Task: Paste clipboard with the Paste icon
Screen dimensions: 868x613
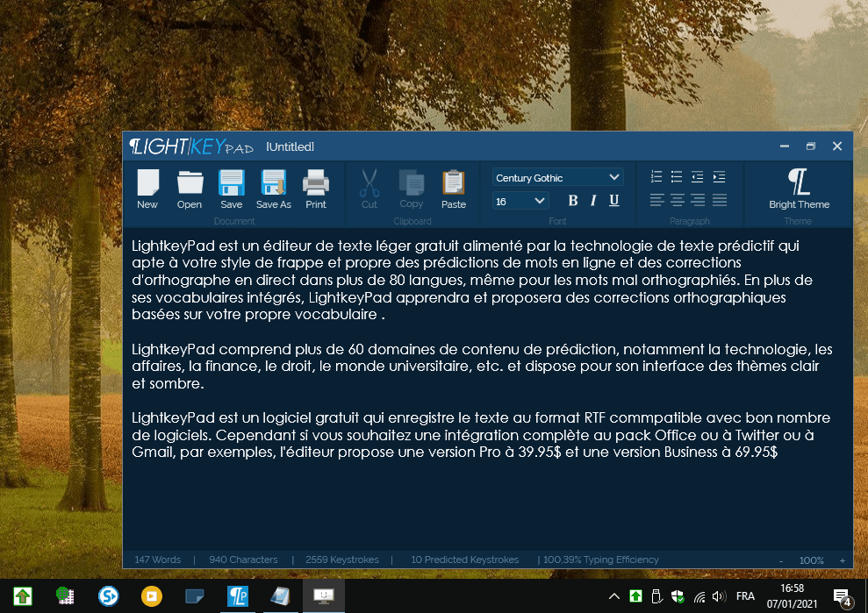Action: point(454,189)
